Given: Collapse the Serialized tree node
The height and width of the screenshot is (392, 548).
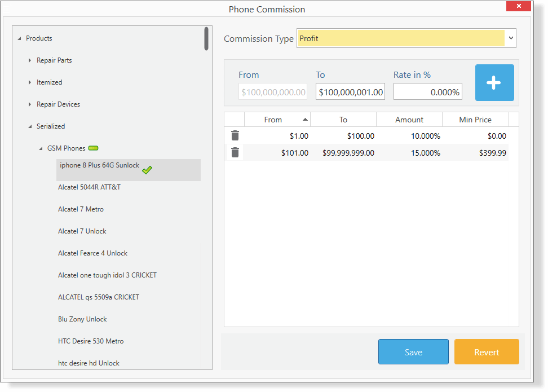Looking at the screenshot, I should (x=30, y=127).
